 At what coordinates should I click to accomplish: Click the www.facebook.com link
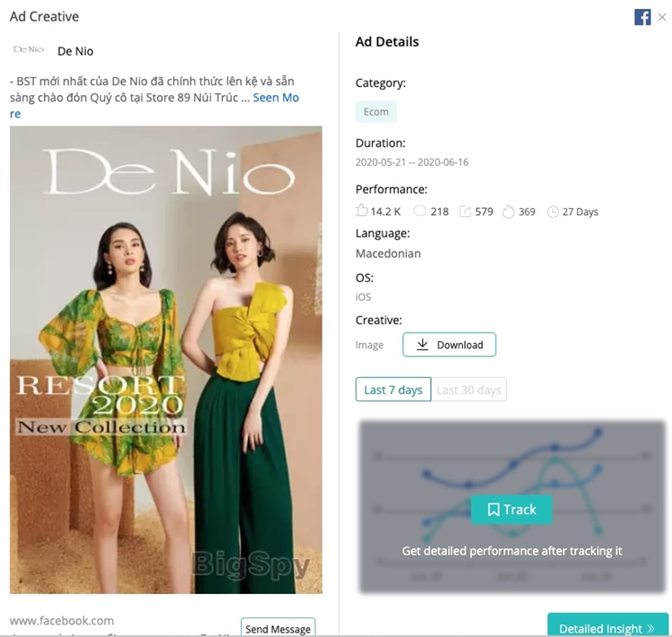point(62,620)
